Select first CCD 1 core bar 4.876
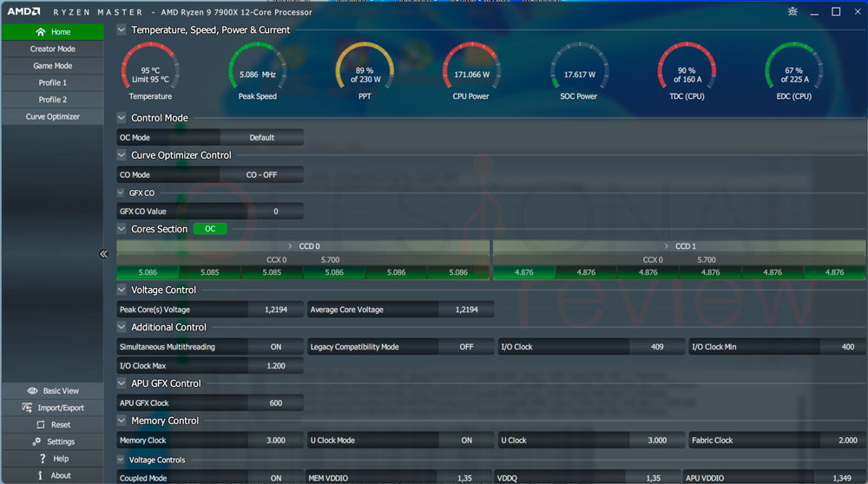This screenshot has width=868, height=484. (x=524, y=272)
